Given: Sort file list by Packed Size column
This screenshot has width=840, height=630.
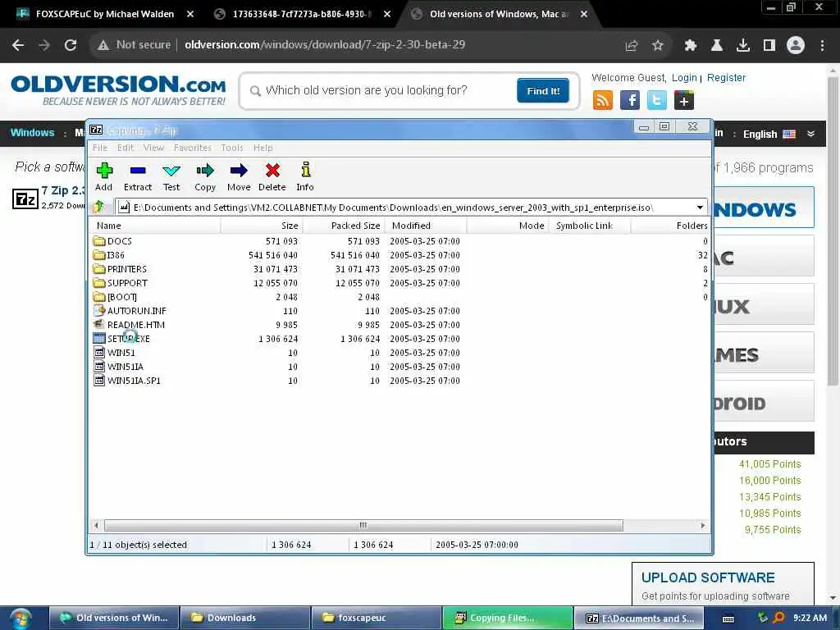Looking at the screenshot, I should tap(344, 226).
